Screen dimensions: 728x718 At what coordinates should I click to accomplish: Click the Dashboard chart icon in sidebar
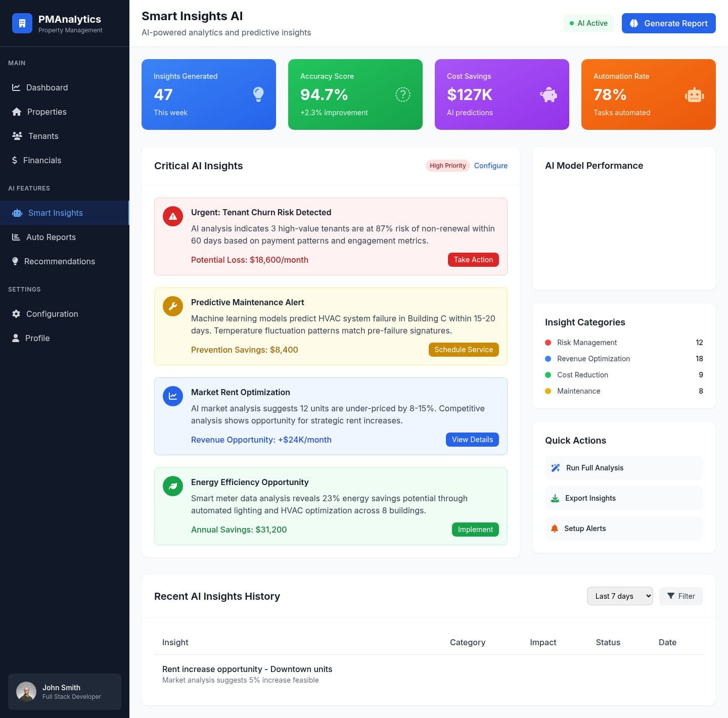(16, 87)
